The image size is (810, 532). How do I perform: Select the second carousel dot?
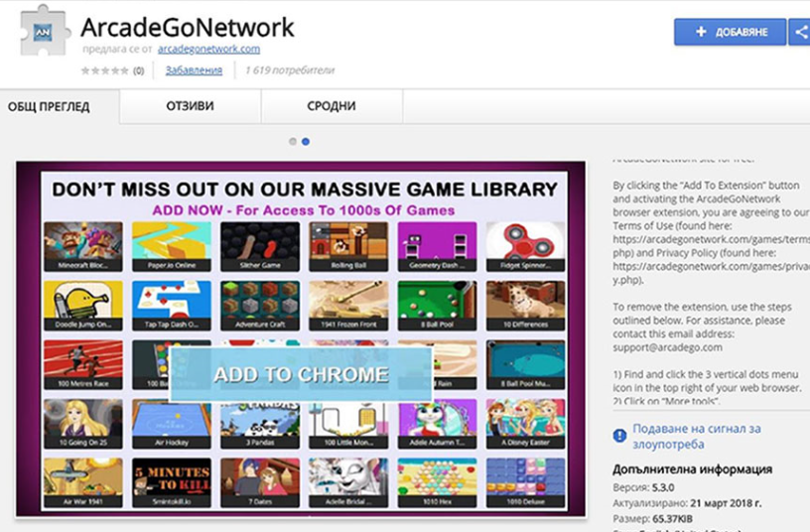306,142
